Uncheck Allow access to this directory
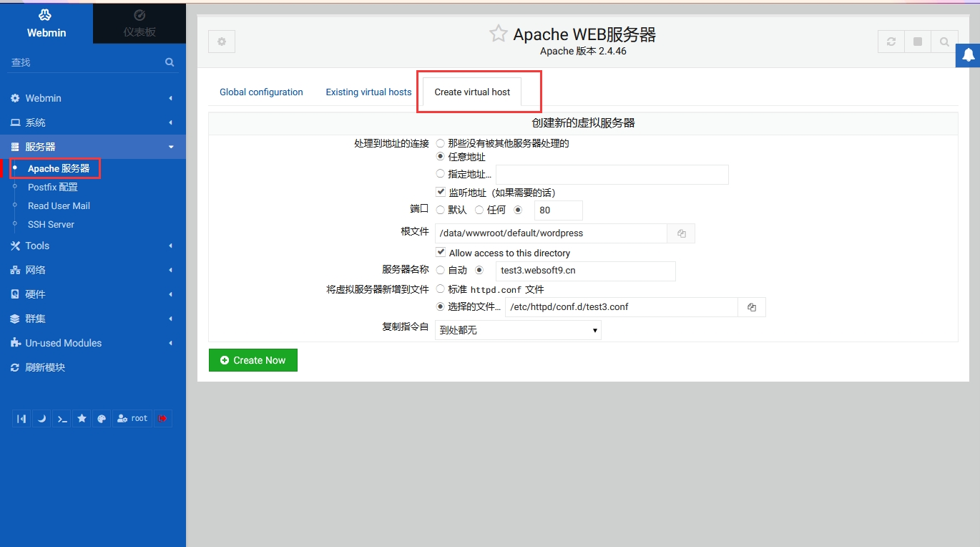This screenshot has width=980, height=547. pyautogui.click(x=441, y=252)
